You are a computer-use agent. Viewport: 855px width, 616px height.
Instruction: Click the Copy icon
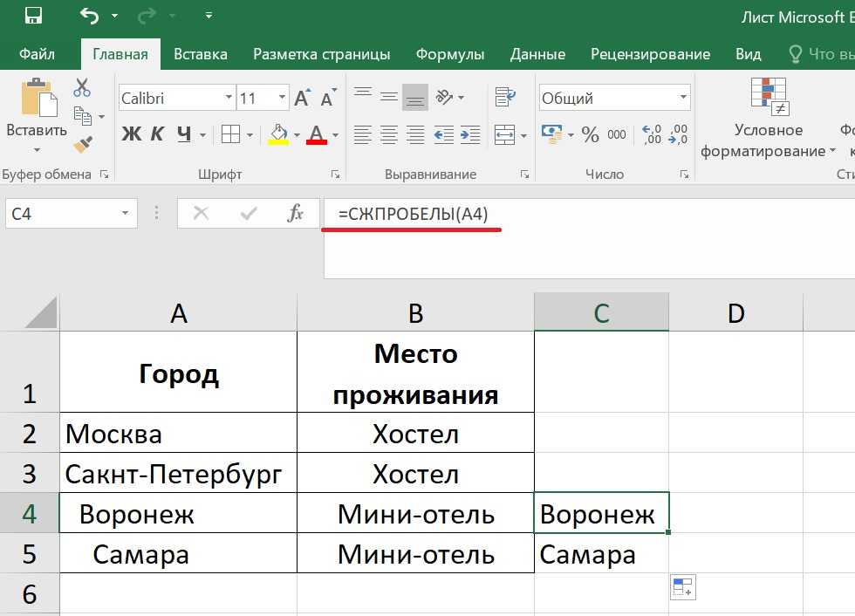(83, 116)
